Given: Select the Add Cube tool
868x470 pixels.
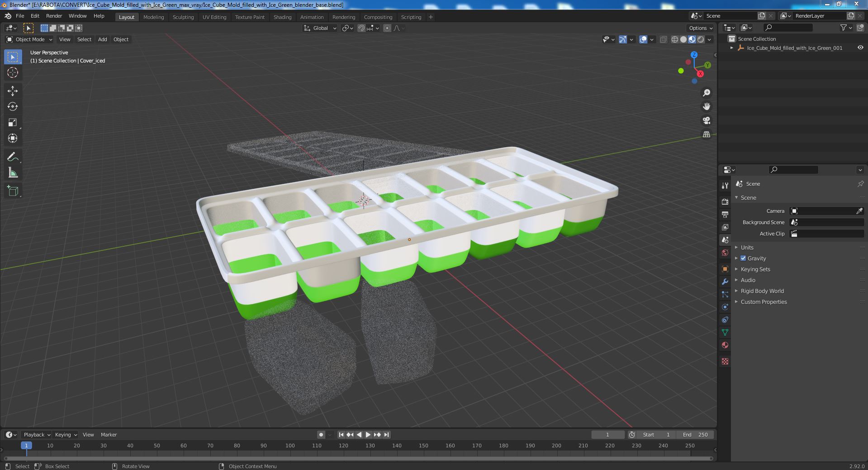Looking at the screenshot, I should (x=13, y=191).
